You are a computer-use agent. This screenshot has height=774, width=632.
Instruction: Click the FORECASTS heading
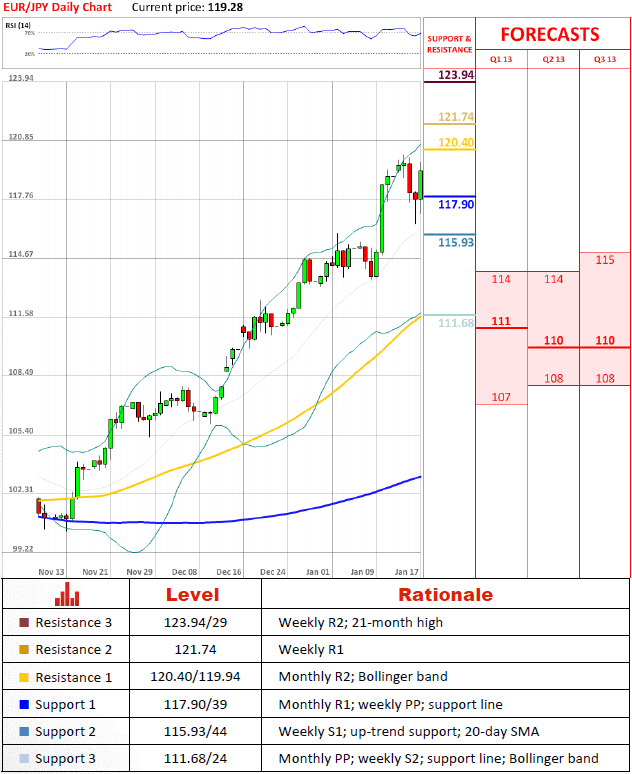[x=550, y=35]
